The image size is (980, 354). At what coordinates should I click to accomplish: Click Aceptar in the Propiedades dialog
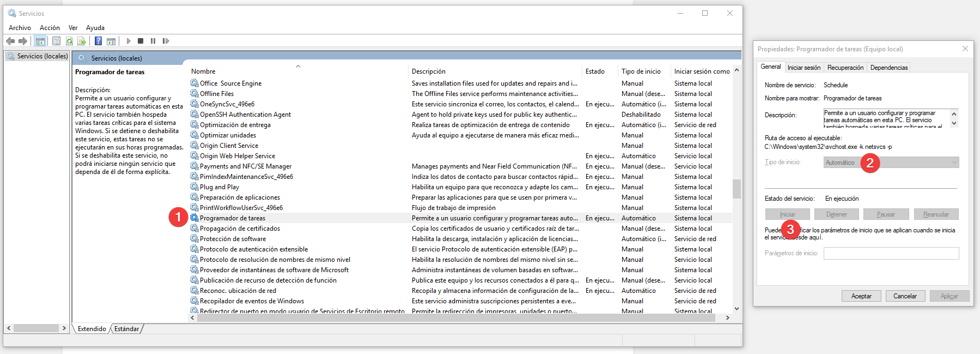click(x=861, y=296)
